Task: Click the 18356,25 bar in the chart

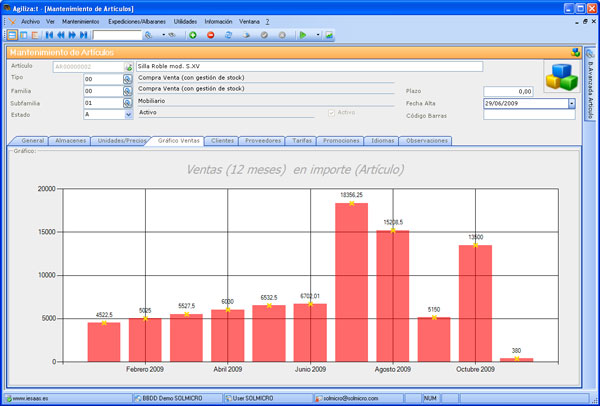Action: [x=351, y=282]
